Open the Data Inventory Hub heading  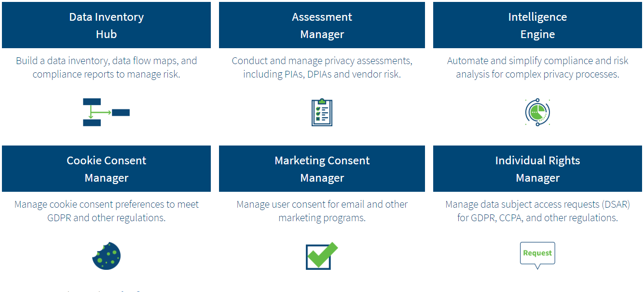[x=106, y=25]
